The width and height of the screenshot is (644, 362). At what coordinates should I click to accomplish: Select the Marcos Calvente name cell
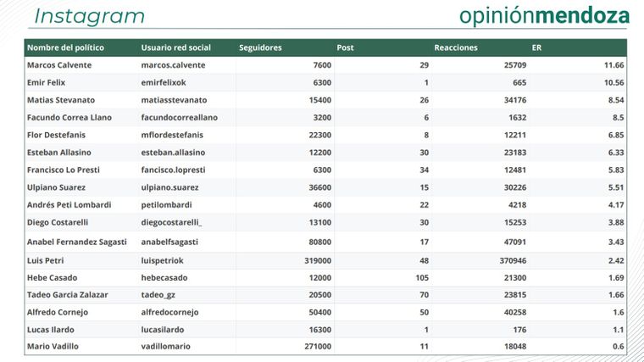coord(59,65)
